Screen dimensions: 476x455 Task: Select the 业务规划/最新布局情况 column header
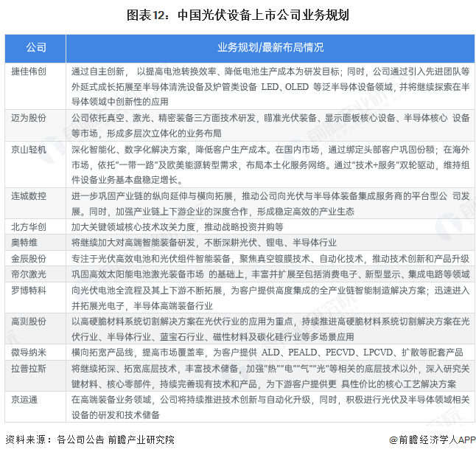click(x=270, y=48)
